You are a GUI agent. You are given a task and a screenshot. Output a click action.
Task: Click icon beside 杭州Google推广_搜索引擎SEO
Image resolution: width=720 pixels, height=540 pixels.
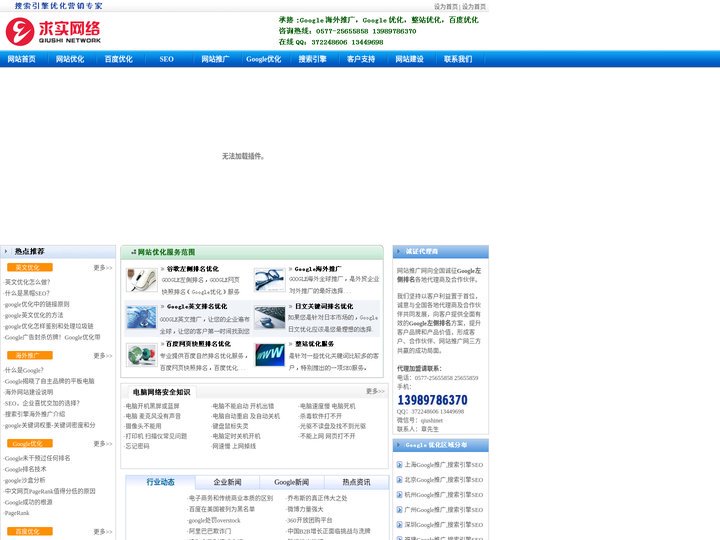pyautogui.click(x=399, y=495)
